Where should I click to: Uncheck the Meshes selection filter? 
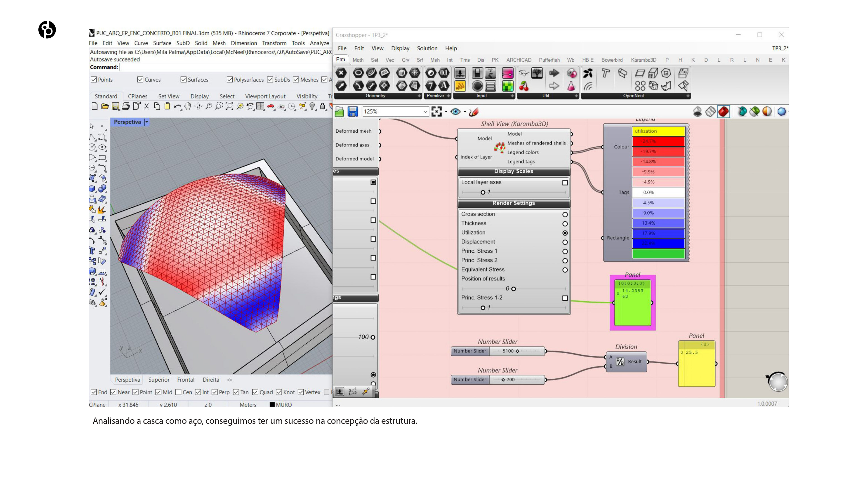(296, 80)
